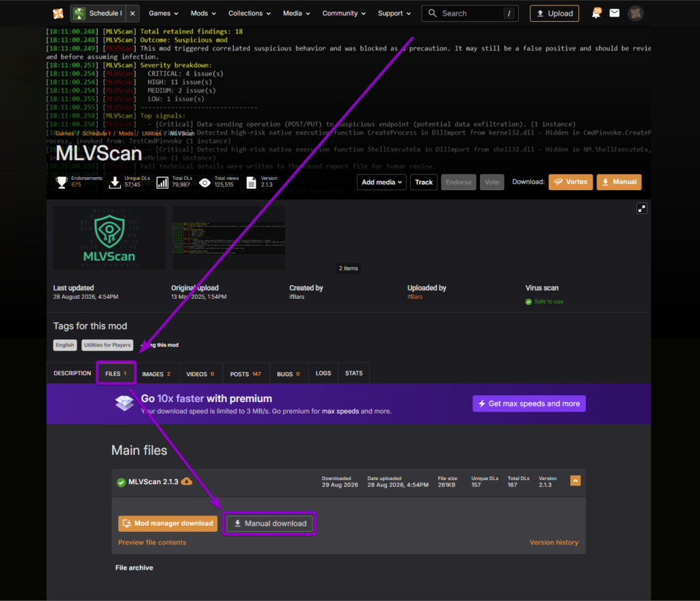
Task: Click the Safe to use virus scan link
Action: 549,302
